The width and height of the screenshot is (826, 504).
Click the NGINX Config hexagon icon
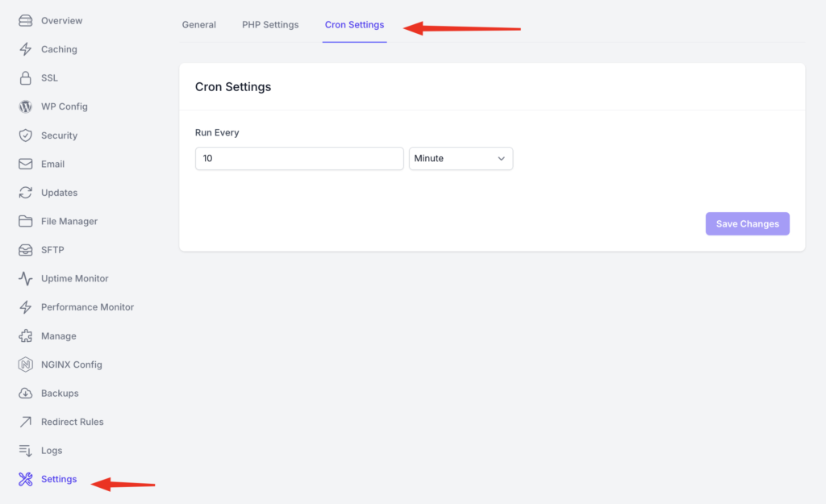(25, 364)
